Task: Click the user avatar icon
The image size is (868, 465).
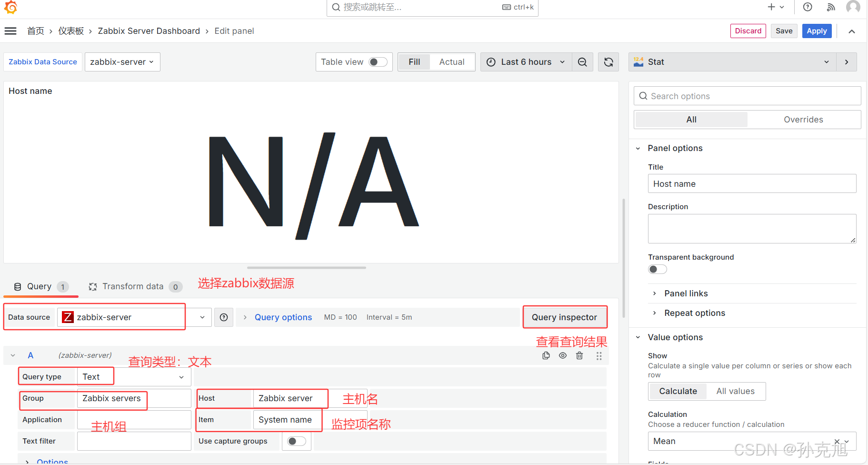Action: pyautogui.click(x=853, y=7)
